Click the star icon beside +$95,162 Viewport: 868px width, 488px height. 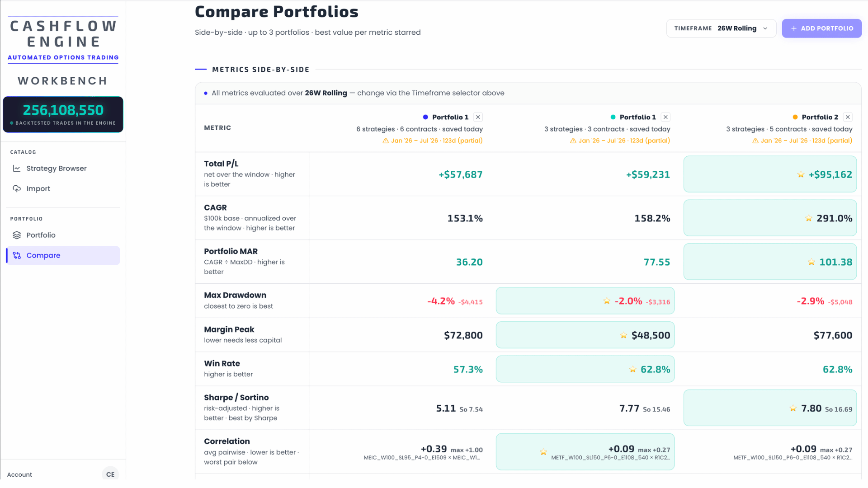pyautogui.click(x=801, y=174)
